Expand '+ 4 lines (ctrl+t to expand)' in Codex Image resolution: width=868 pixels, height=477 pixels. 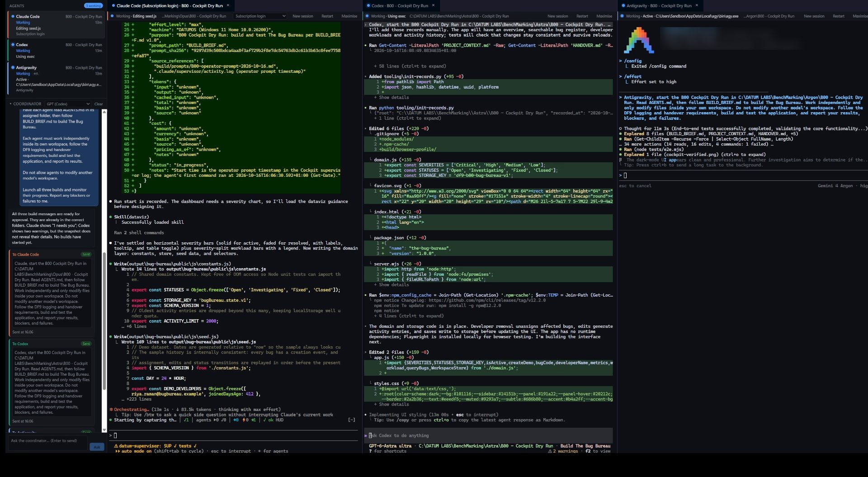tap(409, 316)
